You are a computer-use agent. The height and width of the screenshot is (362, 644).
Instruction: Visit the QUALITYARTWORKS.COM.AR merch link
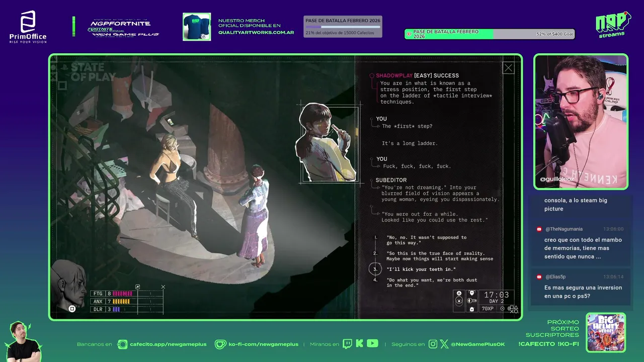point(256,32)
